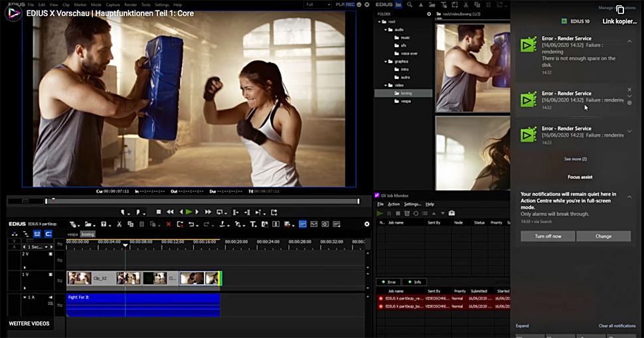Switch to the vespa sequence tab
This screenshot has height=338, width=644.
[x=72, y=234]
